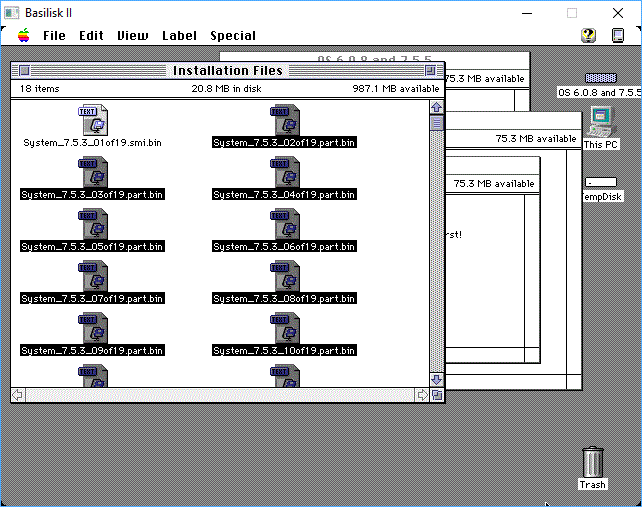The width and height of the screenshot is (642, 507).
Task: Click the Trash label
Action: tap(592, 484)
